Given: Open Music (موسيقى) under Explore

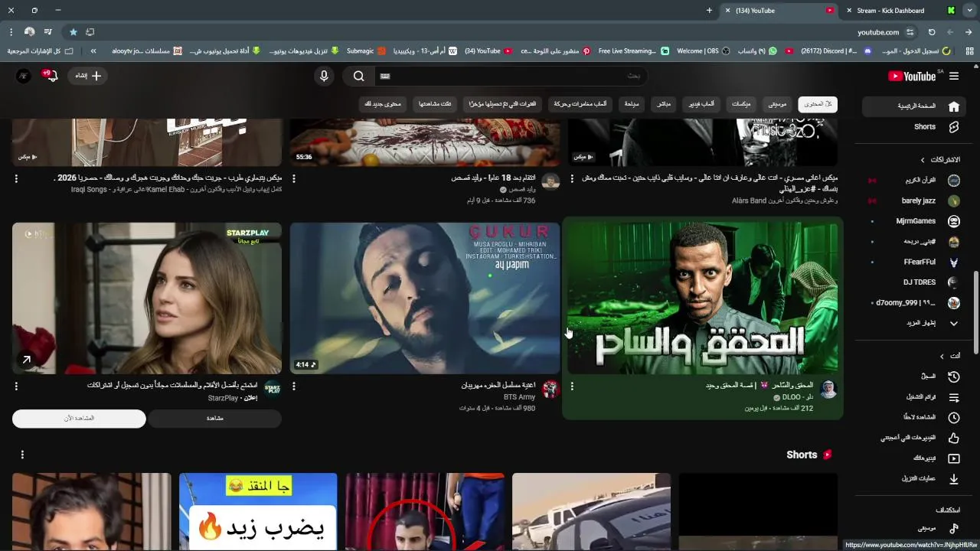Looking at the screenshot, I should [x=915, y=528].
